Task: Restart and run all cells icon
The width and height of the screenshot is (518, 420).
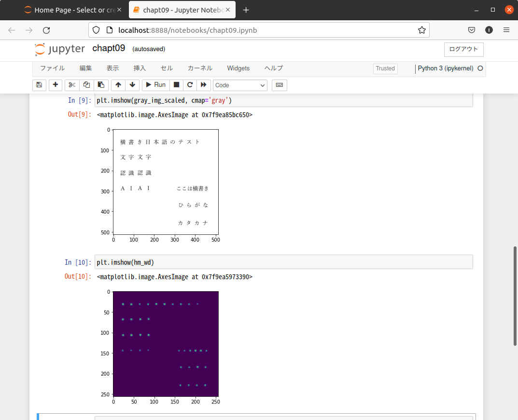Action: [x=204, y=85]
